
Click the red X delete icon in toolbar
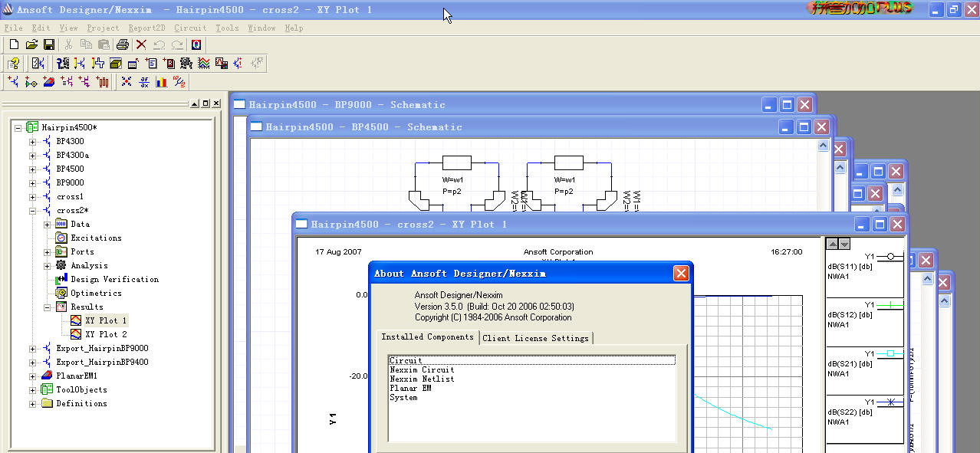pos(141,45)
